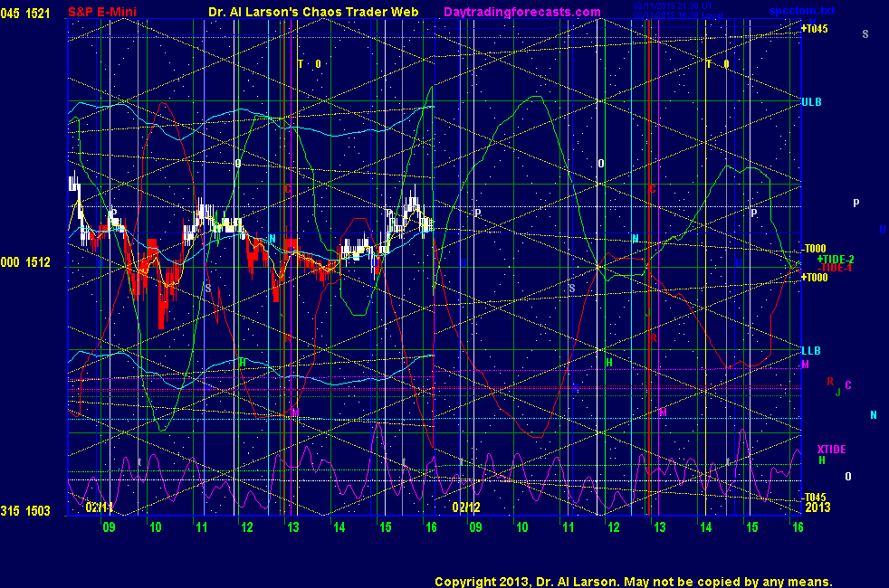
Task: Click the yellow 2013 year label
Action: pyautogui.click(x=817, y=507)
